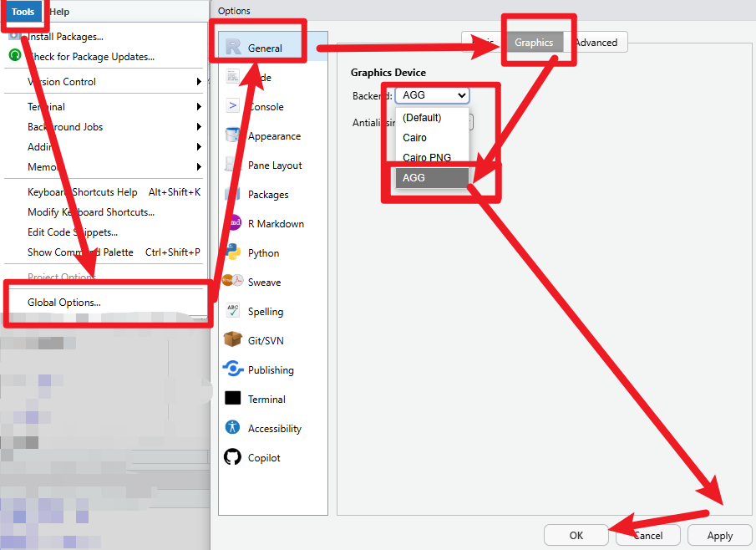Expand the Addins submenu arrow

pyautogui.click(x=199, y=146)
